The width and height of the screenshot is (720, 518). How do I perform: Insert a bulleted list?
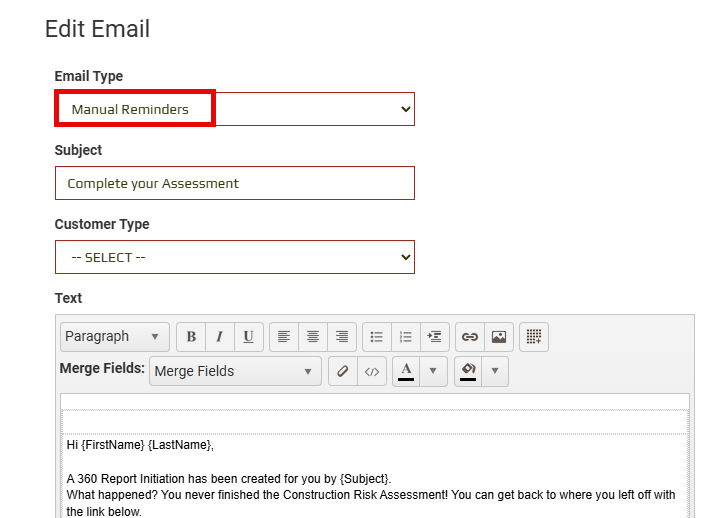click(376, 337)
